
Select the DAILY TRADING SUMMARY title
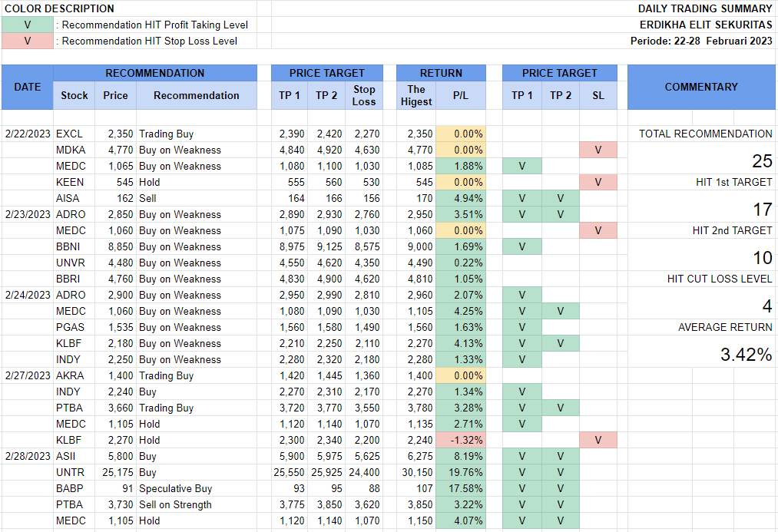point(704,8)
